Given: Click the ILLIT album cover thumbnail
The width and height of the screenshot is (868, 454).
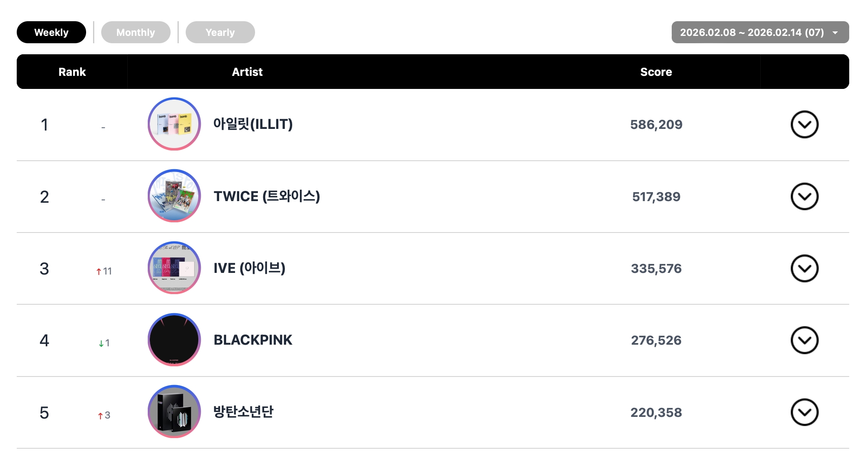Looking at the screenshot, I should tap(174, 124).
